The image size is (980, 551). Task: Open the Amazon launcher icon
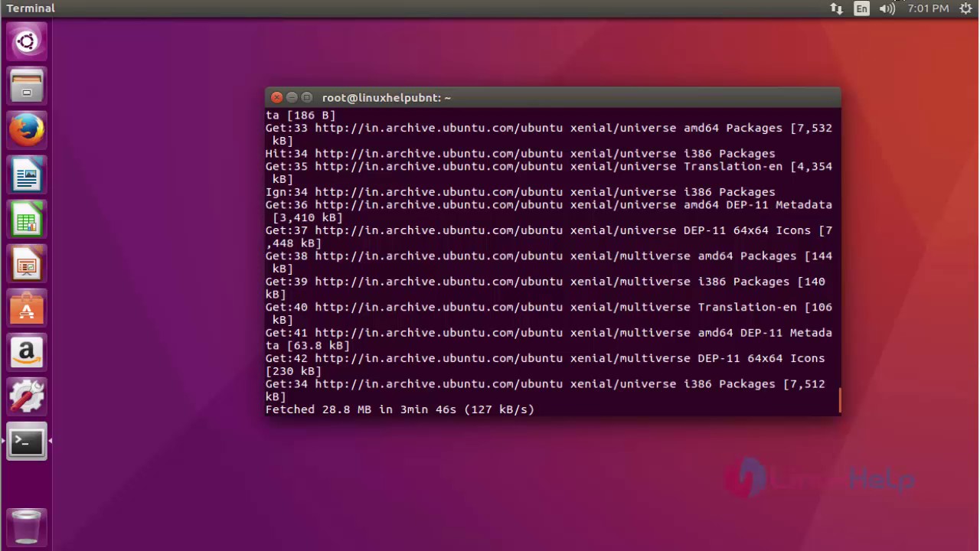coord(27,352)
